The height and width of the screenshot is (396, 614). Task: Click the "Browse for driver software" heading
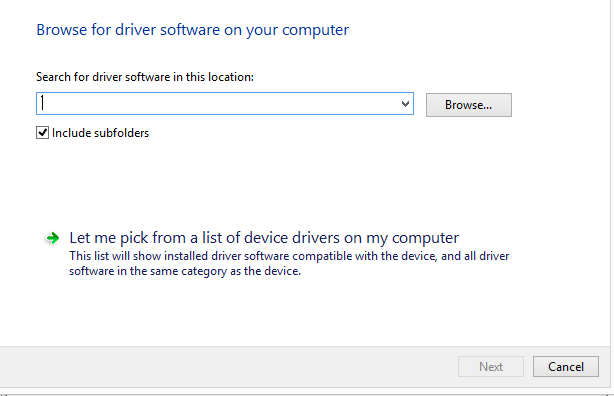[x=192, y=30]
